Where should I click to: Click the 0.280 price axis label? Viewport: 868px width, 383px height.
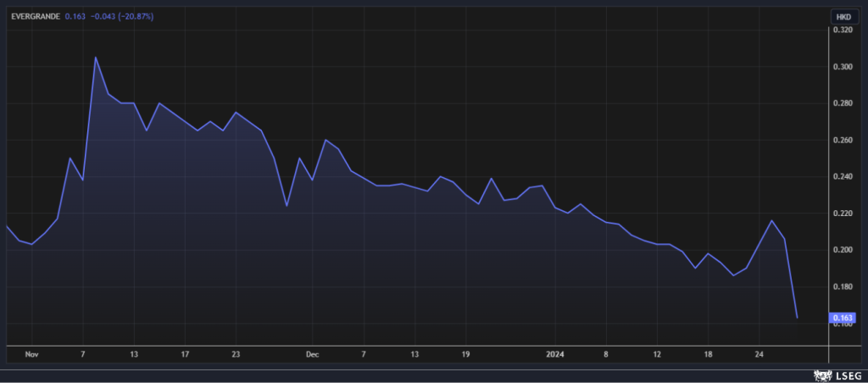(x=843, y=103)
